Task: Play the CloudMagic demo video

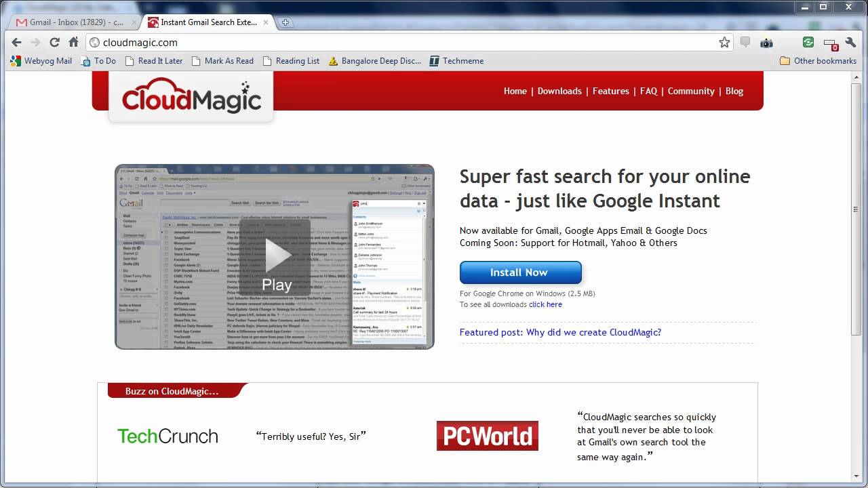Action: (x=276, y=258)
